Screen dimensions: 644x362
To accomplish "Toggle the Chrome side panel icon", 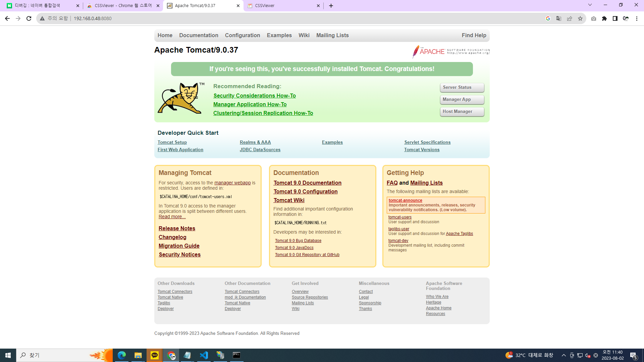I will pos(615,18).
